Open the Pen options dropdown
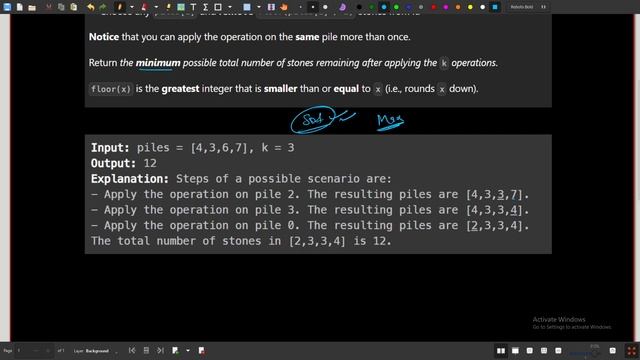 (131, 7)
